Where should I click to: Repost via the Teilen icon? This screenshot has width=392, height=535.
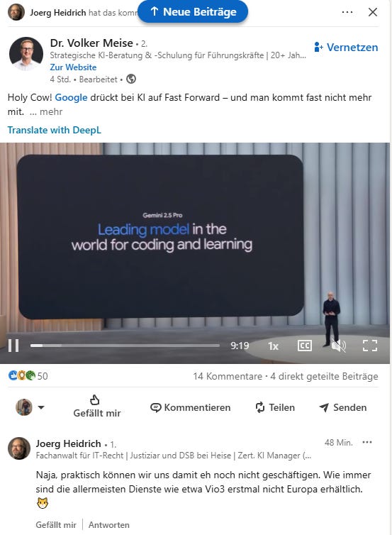click(x=275, y=407)
